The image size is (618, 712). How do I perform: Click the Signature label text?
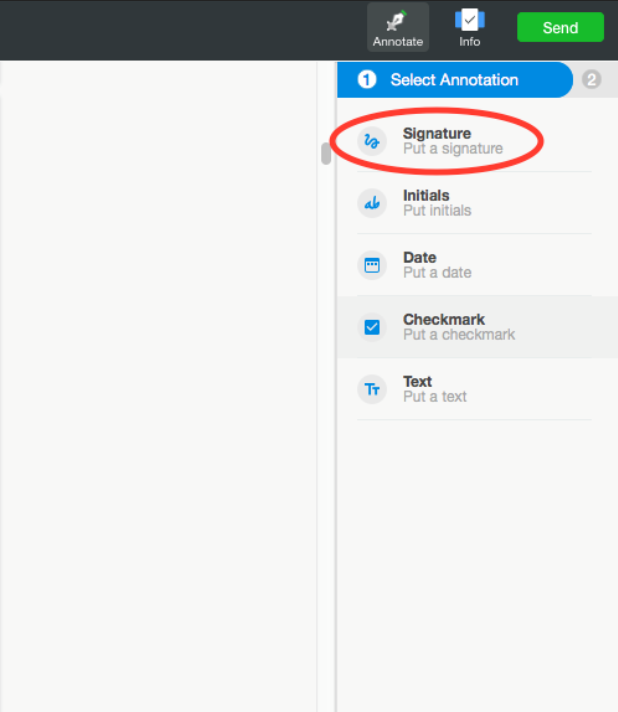pyautogui.click(x=437, y=134)
